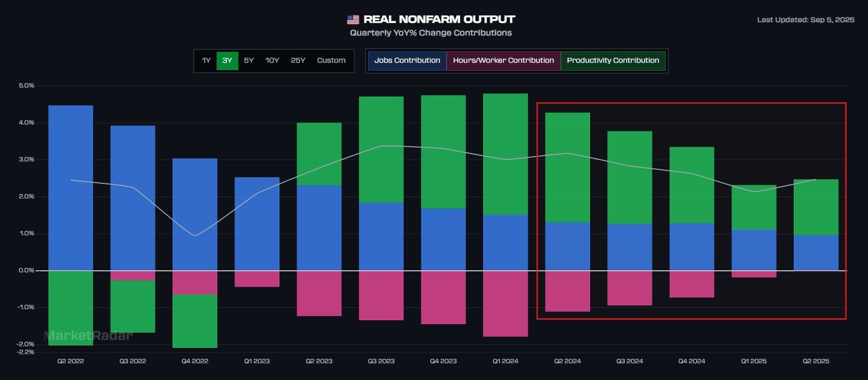Screen dimensions: 868x380
Task: Click the Q3 2023 x-axis label
Action: 381,361
